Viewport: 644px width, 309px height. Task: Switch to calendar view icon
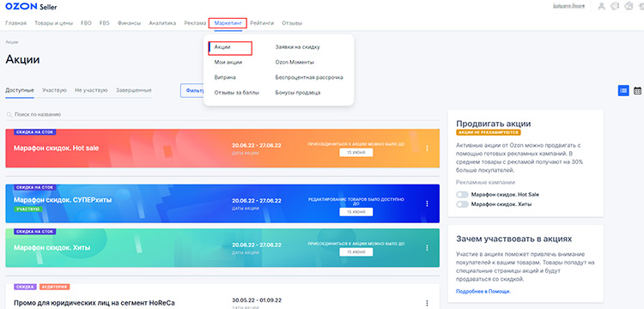[637, 91]
